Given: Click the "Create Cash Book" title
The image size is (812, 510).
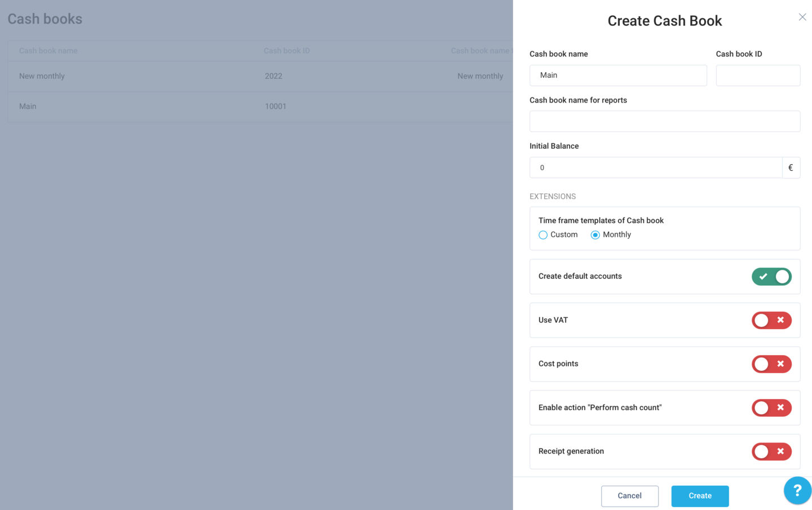Looking at the screenshot, I should [665, 21].
